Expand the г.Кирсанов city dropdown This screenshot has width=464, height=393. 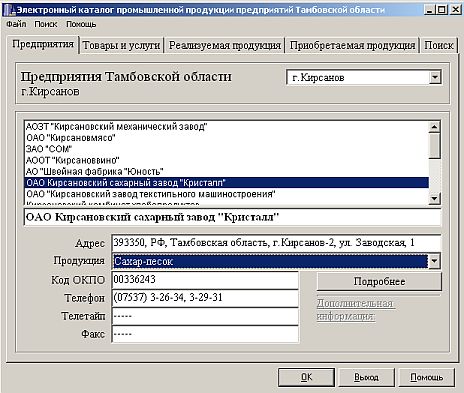[x=435, y=77]
